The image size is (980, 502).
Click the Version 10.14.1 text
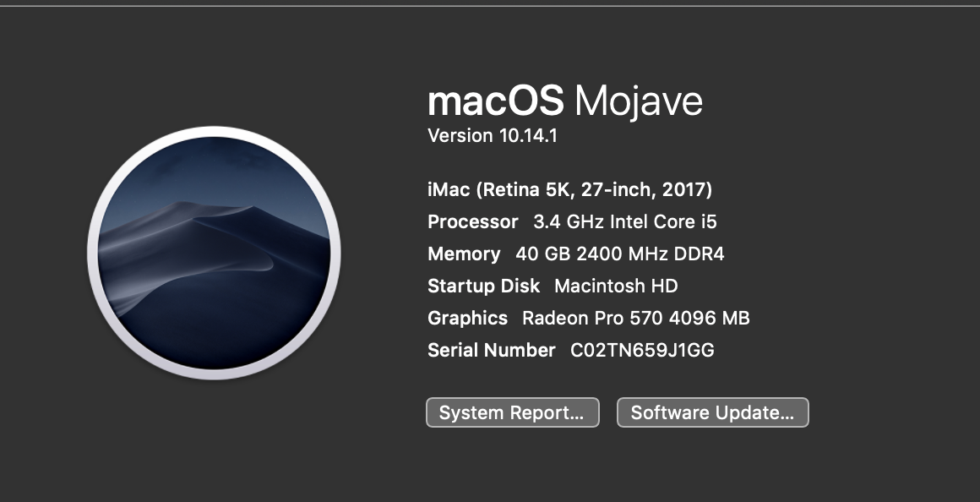click(492, 135)
